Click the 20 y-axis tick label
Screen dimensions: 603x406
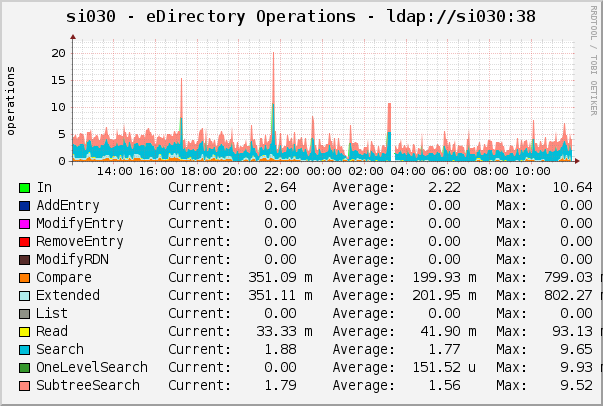58,53
